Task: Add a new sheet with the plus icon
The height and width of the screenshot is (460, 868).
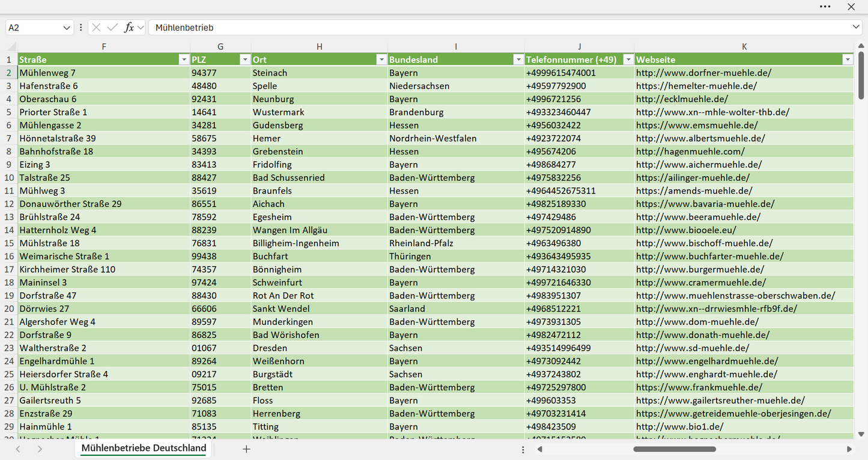Action: (246, 449)
